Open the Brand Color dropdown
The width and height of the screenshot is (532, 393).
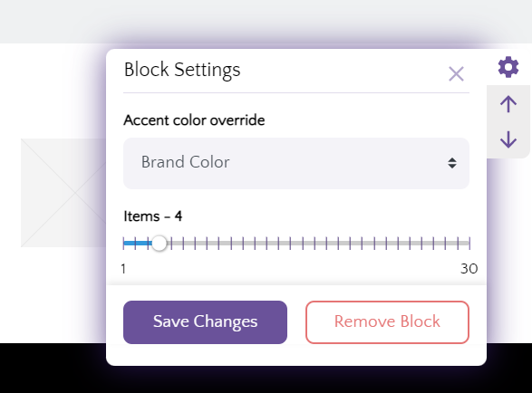(296, 163)
